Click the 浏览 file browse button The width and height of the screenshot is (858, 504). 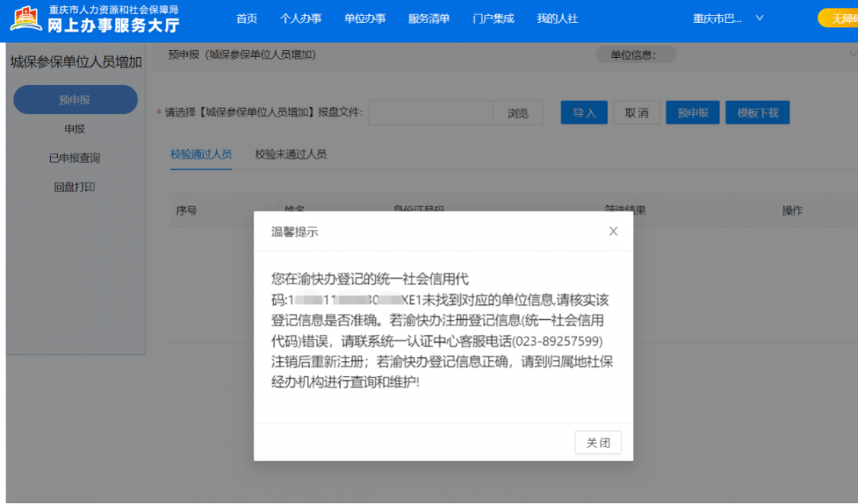click(x=518, y=113)
